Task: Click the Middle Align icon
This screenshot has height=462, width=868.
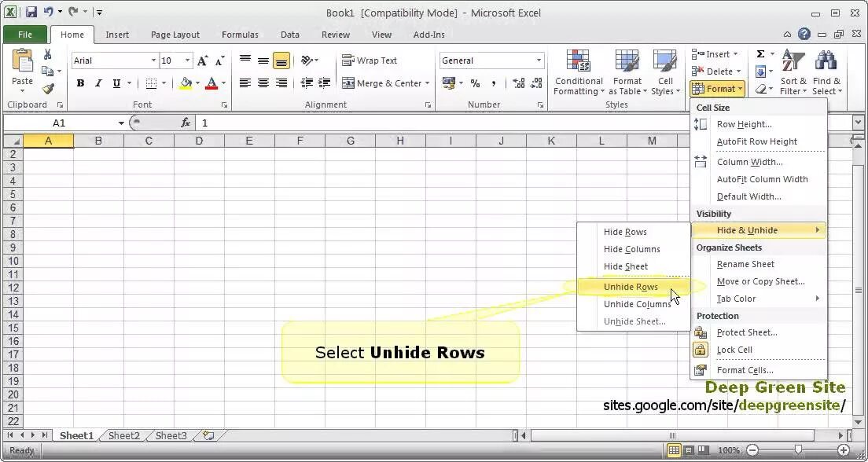Action: (x=263, y=60)
